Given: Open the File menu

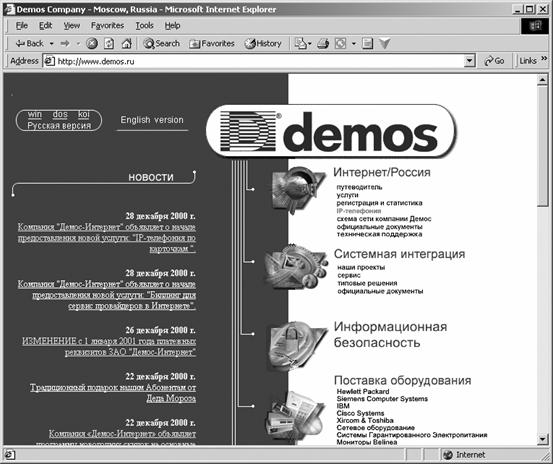Looking at the screenshot, I should point(22,26).
